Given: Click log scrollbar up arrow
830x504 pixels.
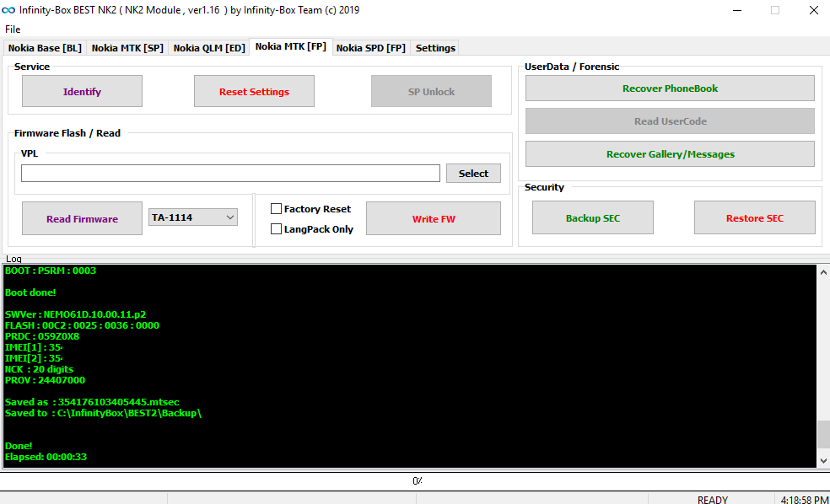Looking at the screenshot, I should coord(823,272).
